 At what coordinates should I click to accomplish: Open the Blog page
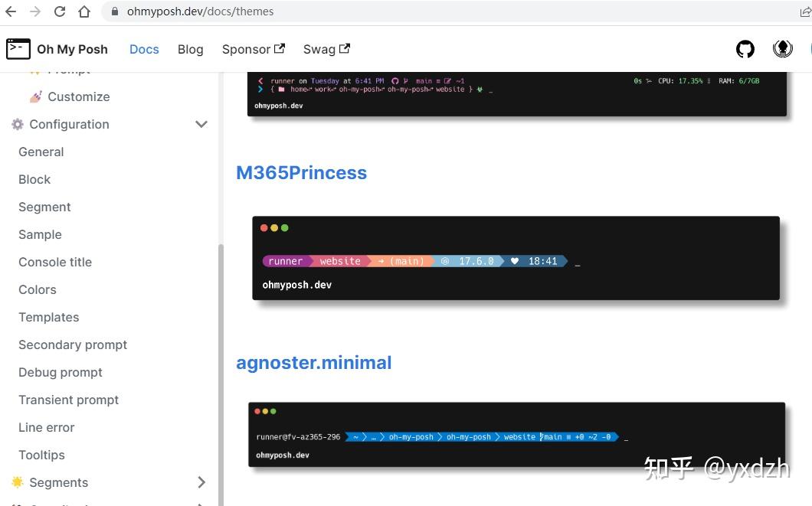(x=190, y=48)
